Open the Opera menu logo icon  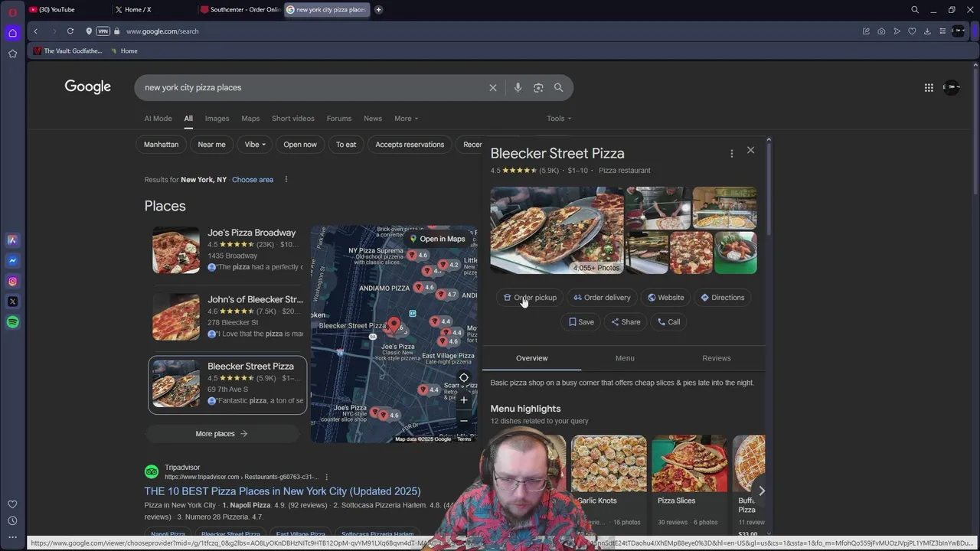12,11
